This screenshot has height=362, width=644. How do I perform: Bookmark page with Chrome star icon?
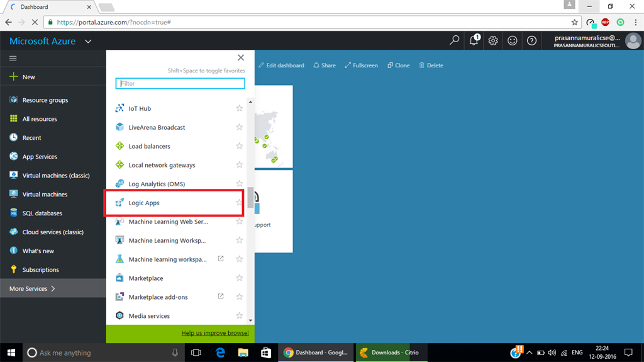pos(574,22)
